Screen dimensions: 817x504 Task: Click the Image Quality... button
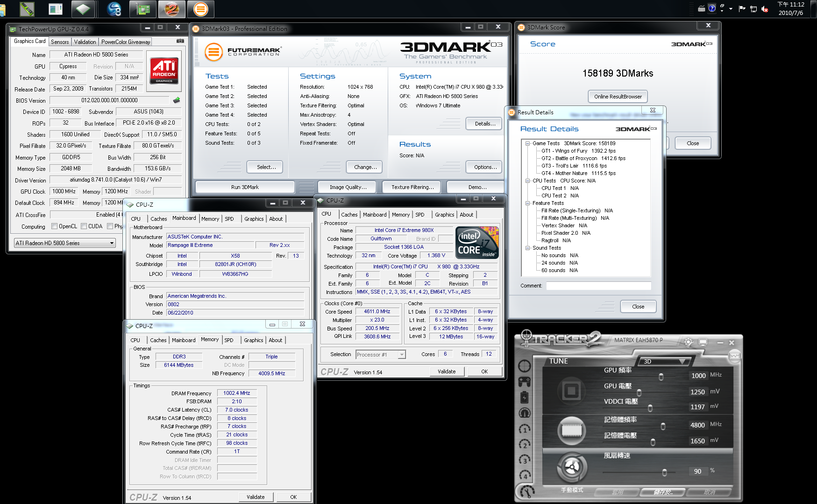point(348,187)
